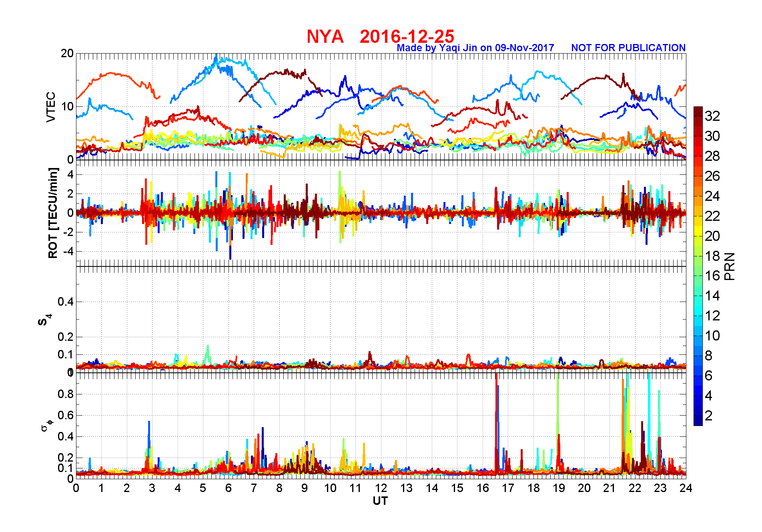Click the plot title 'NYA 2016-12-25'
Image resolution: width=762 pixels, height=532 pixels.
(380, 36)
